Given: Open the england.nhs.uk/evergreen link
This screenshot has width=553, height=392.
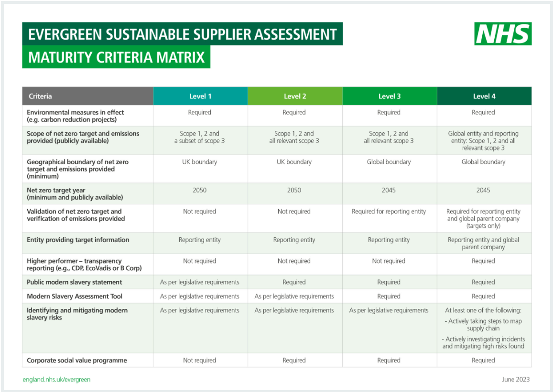Looking at the screenshot, I should [x=56, y=379].
